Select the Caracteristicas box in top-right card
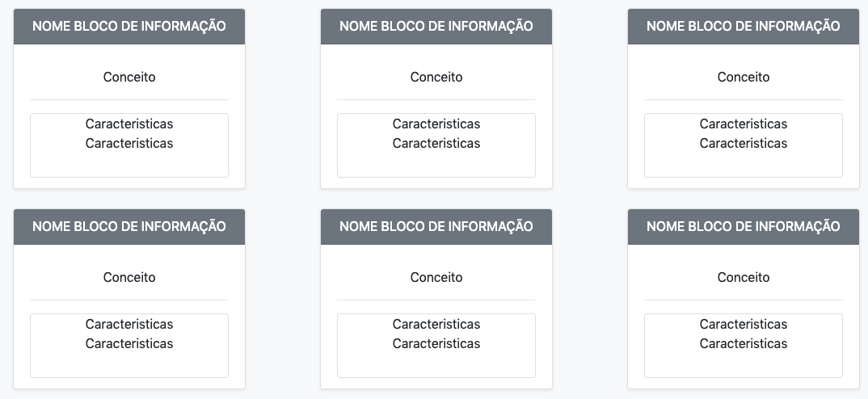The image size is (868, 399). pyautogui.click(x=744, y=162)
